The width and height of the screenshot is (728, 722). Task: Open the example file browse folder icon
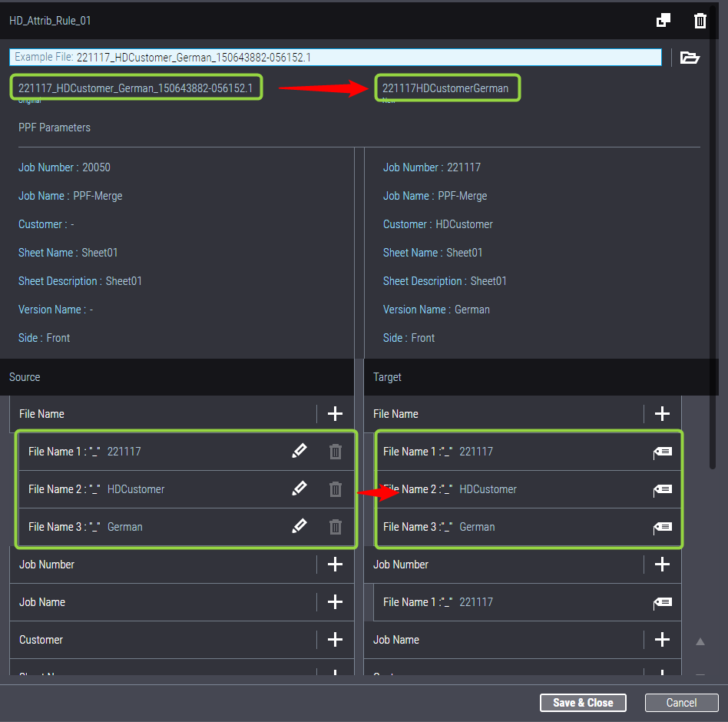(690, 58)
